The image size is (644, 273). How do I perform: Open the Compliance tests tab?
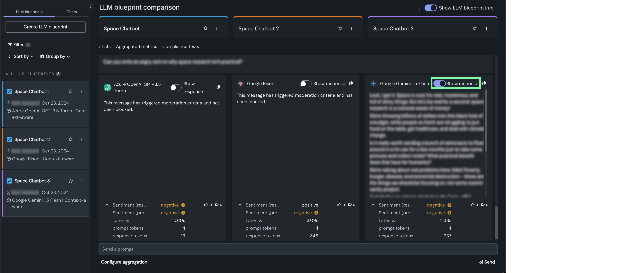click(180, 47)
